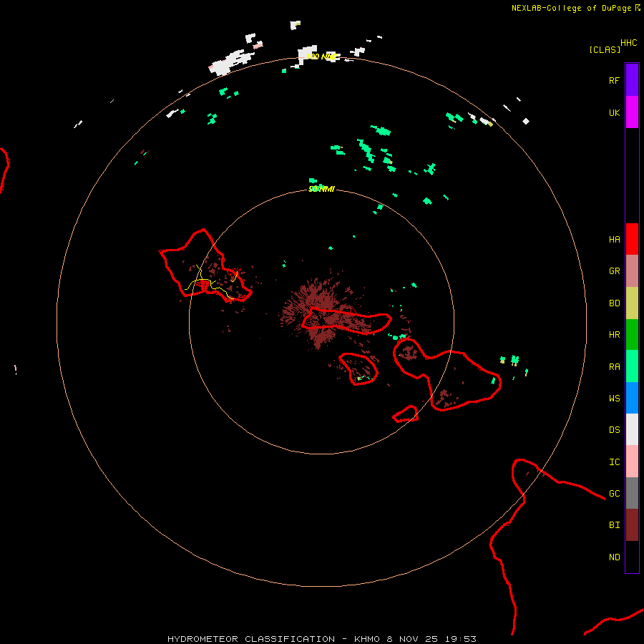This screenshot has width=644, height=644.
Task: Click the pinkish GR legend swatch
Action: click(632, 271)
